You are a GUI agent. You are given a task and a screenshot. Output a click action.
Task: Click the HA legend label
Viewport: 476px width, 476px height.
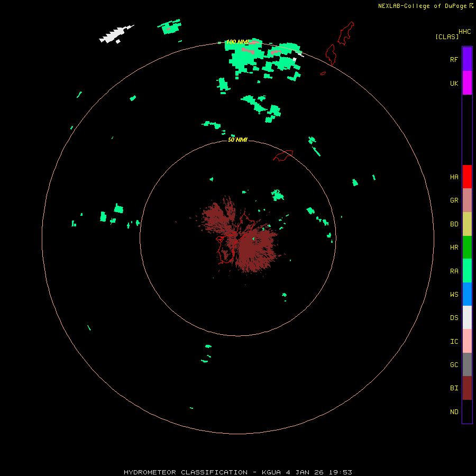coord(454,177)
